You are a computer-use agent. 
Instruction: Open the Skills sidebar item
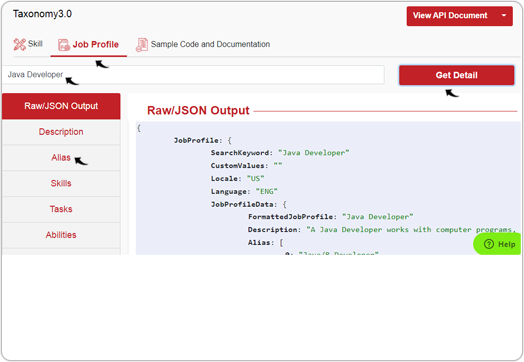pos(61,183)
